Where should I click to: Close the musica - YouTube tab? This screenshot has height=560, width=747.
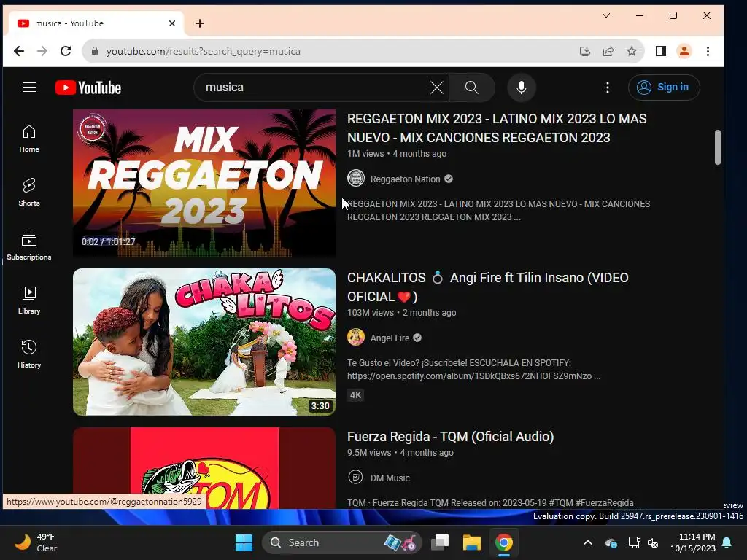click(172, 23)
